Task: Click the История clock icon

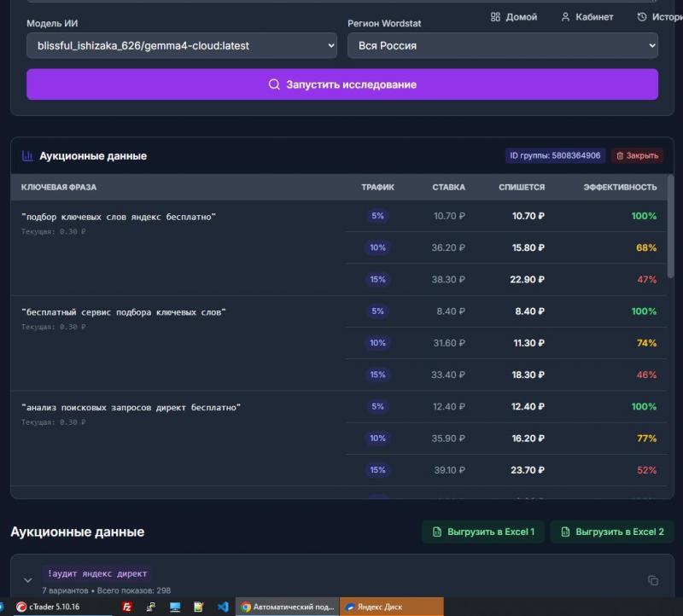Action: coord(642,17)
